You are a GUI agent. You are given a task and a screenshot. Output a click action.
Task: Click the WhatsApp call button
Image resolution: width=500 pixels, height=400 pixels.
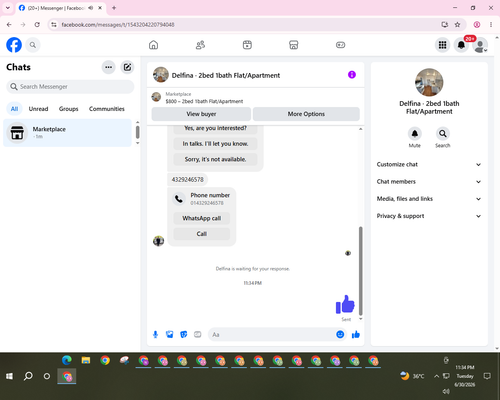202,218
